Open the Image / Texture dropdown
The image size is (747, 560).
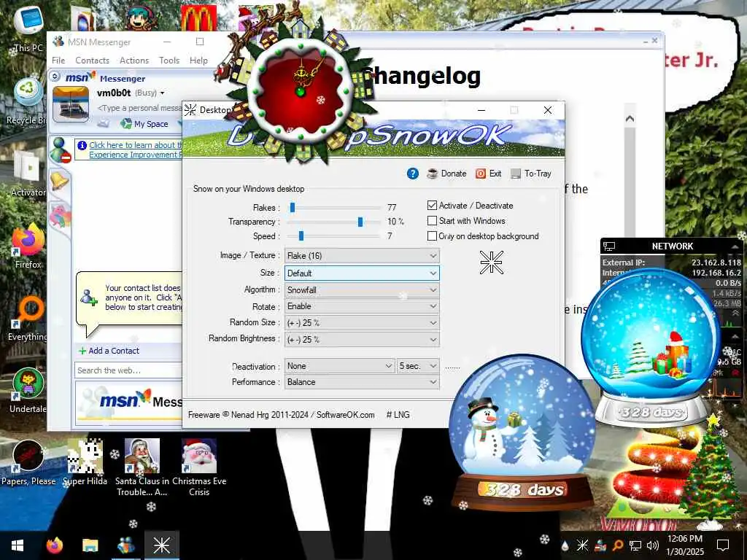click(362, 256)
